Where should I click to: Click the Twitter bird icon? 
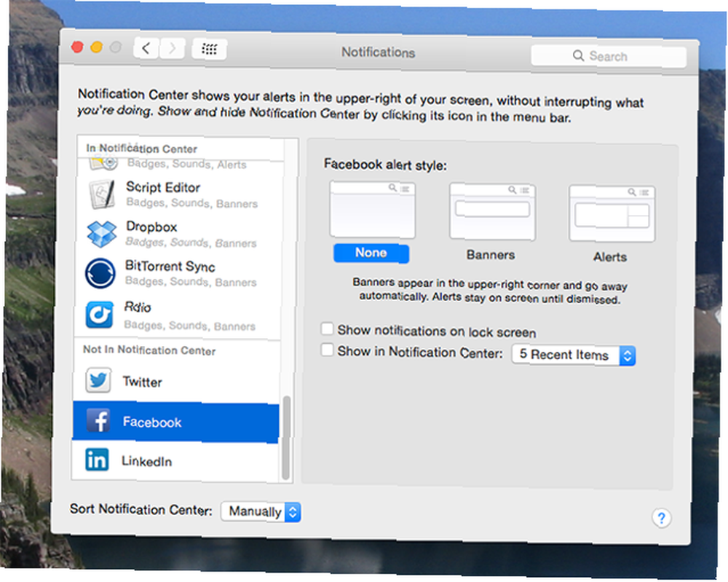98,380
